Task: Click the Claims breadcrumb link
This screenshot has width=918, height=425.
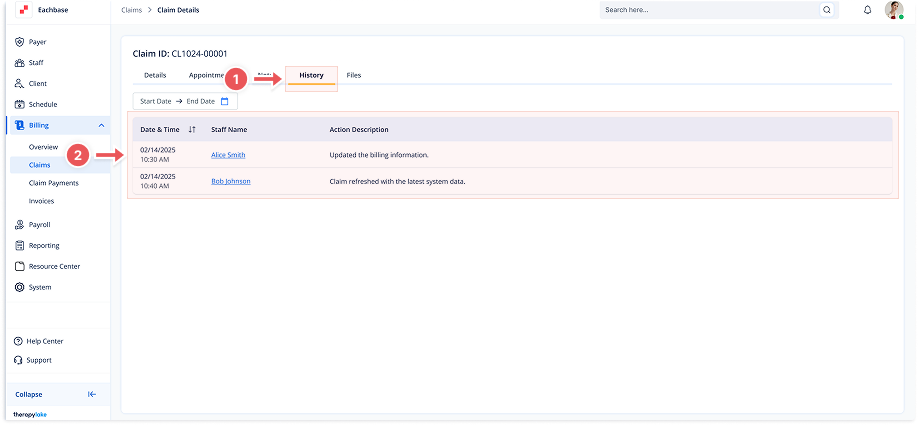Action: 131,10
